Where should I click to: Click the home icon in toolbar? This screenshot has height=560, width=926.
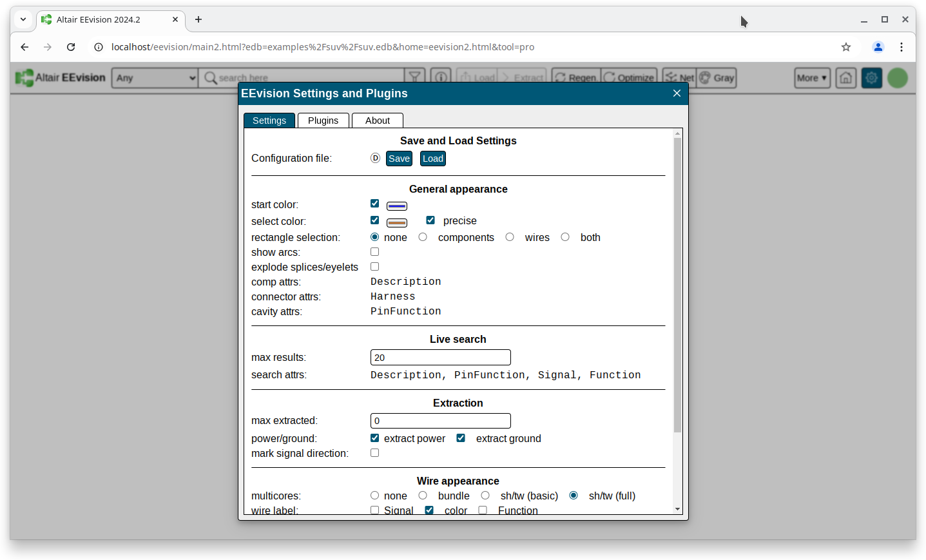(x=846, y=78)
